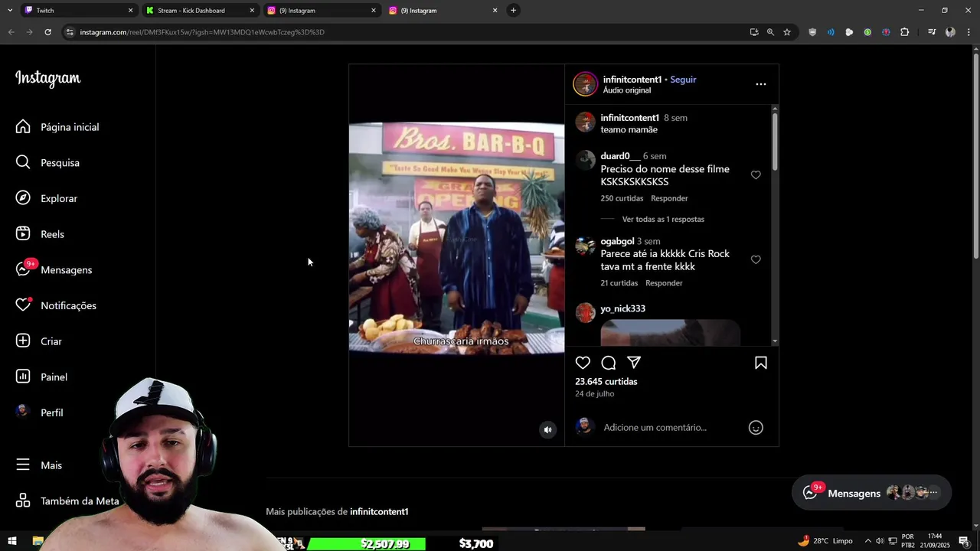This screenshot has height=551, width=980.
Task: Click Seguir to follow infinitcontent1
Action: (683, 80)
